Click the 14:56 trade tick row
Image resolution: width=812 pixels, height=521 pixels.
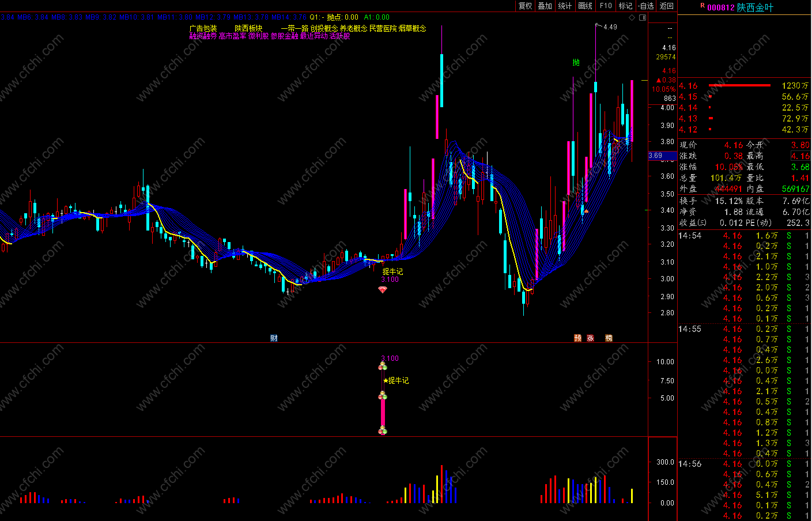coord(744,464)
